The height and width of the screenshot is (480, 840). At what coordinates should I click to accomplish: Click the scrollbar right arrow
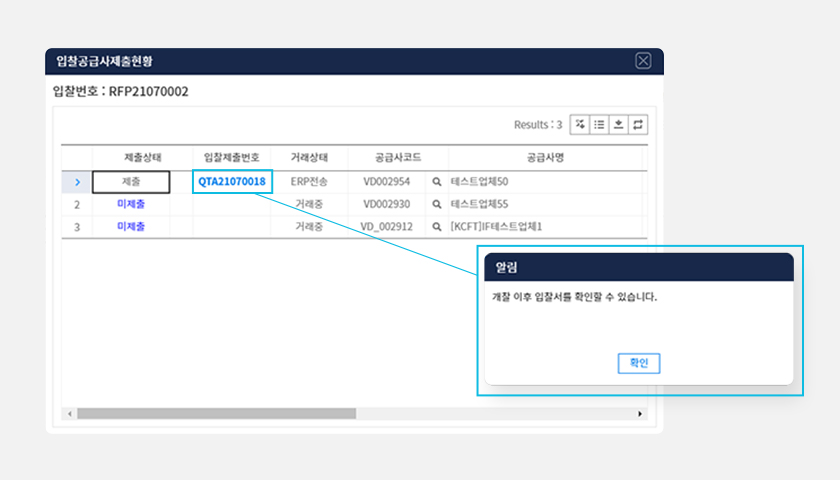click(641, 413)
